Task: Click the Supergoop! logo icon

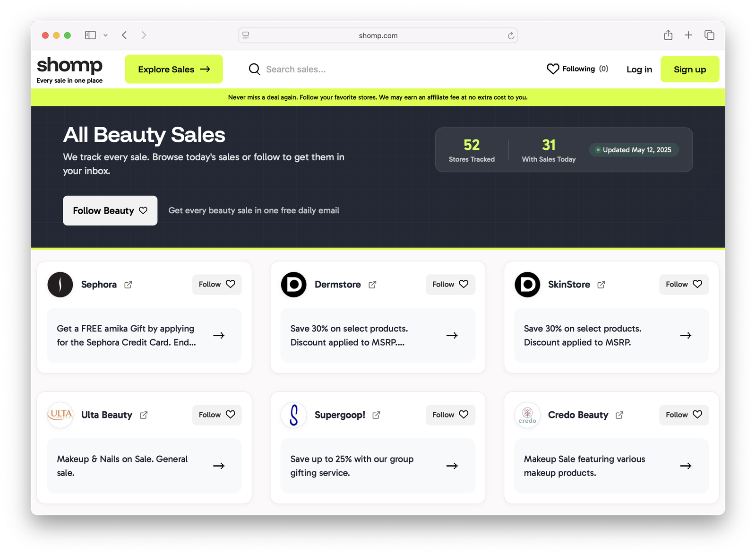Action: (x=294, y=415)
